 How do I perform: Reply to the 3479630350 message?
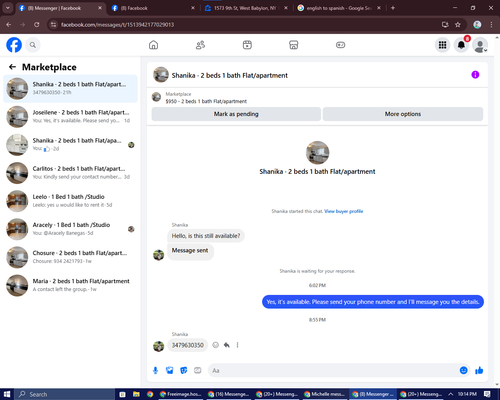pos(227,345)
